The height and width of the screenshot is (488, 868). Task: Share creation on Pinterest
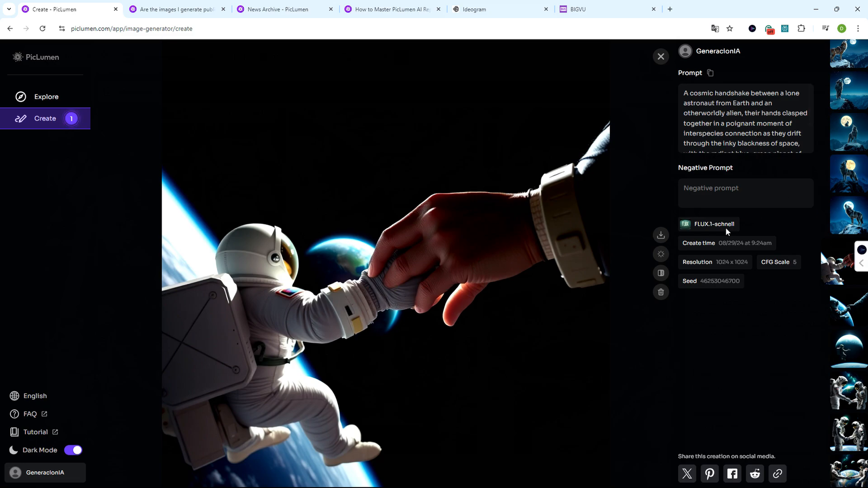tap(710, 473)
